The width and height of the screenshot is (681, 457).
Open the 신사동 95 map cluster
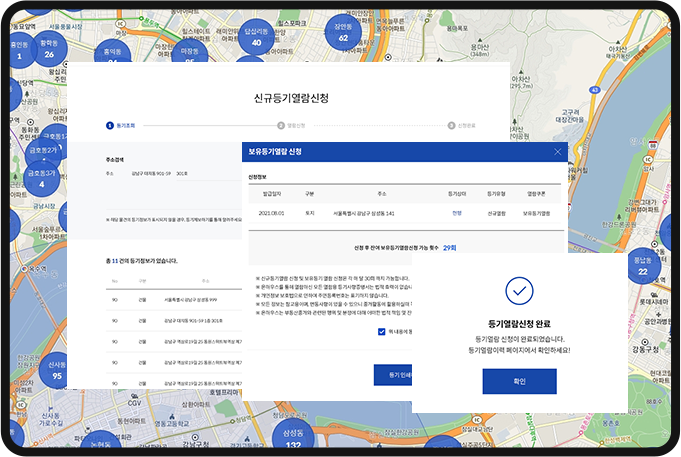coord(57,370)
